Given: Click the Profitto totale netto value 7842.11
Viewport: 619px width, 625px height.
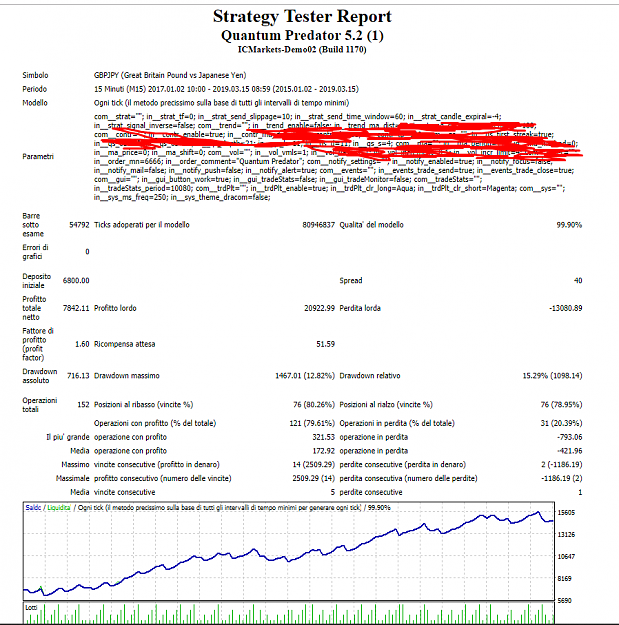Looking at the screenshot, I should [76, 308].
